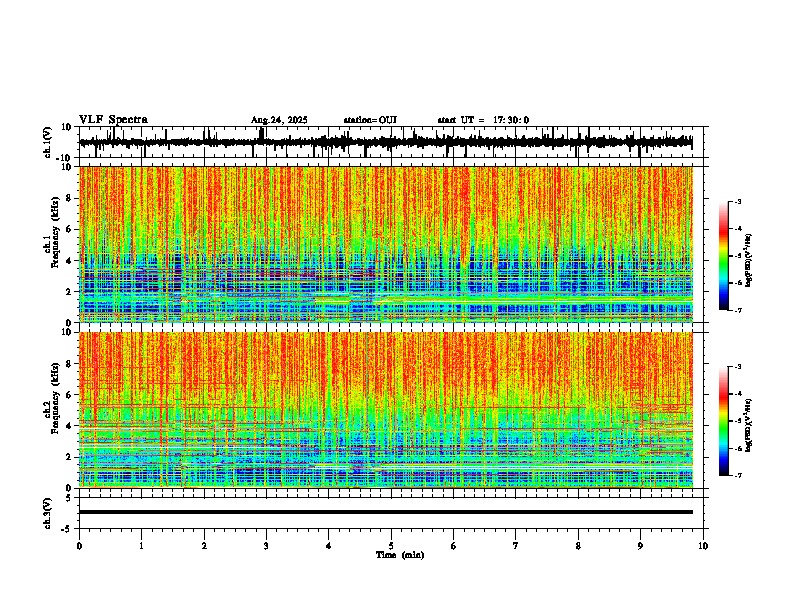Click the date 'Aug.24, 2025' in header
Image resolution: width=792 pixels, height=612 pixels.
point(279,120)
